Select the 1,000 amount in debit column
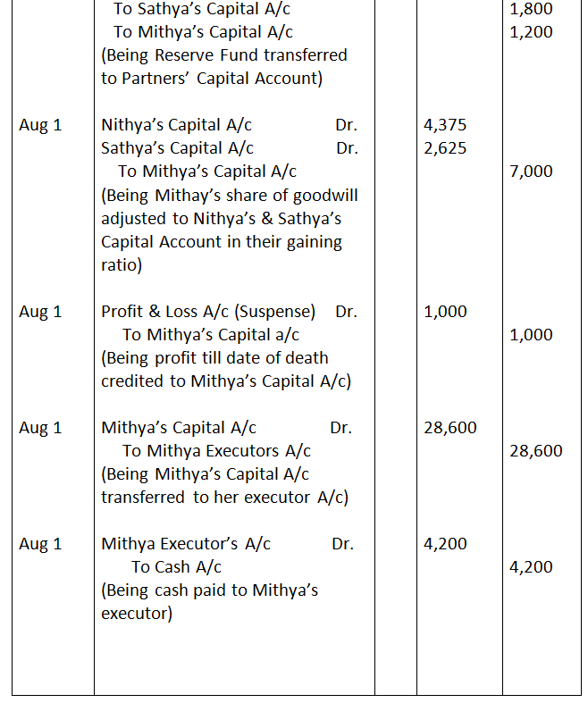The height and width of the screenshot is (703, 588). click(x=445, y=312)
